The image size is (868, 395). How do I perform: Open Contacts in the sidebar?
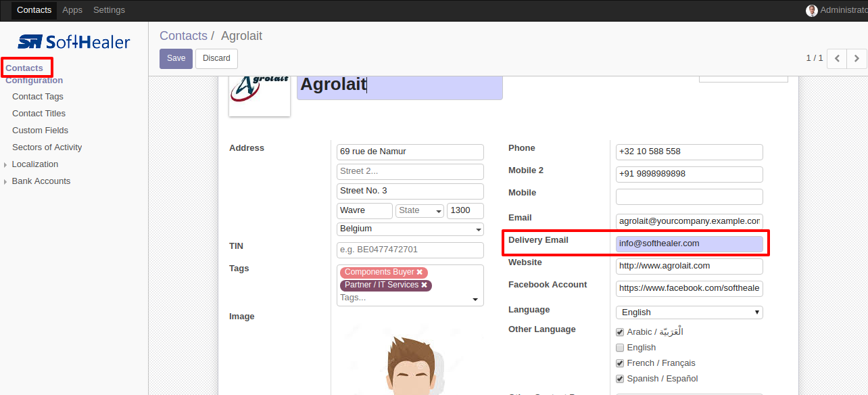point(24,68)
